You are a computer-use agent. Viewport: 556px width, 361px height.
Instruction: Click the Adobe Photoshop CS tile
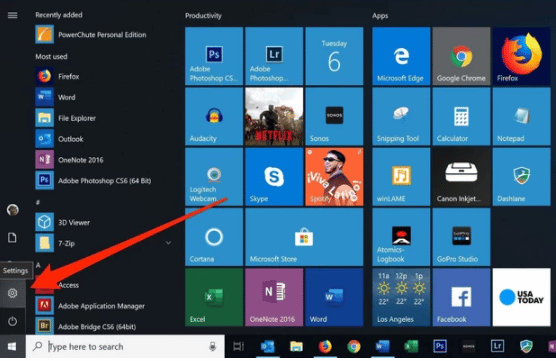coord(214,56)
